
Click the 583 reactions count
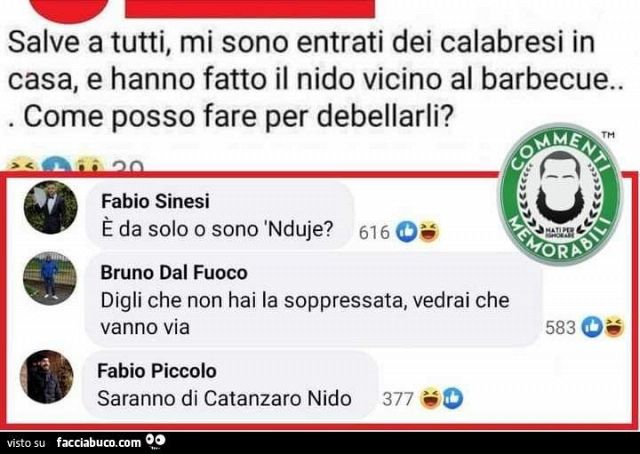560,328
